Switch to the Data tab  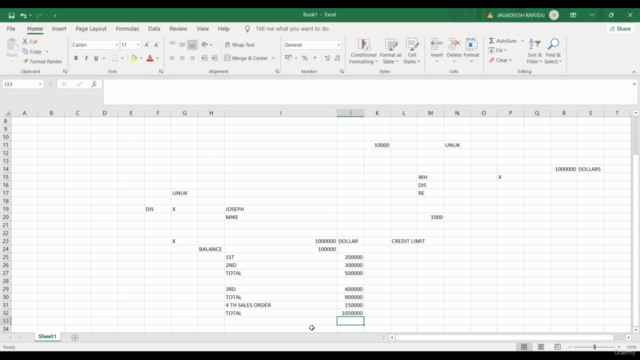[154, 29]
